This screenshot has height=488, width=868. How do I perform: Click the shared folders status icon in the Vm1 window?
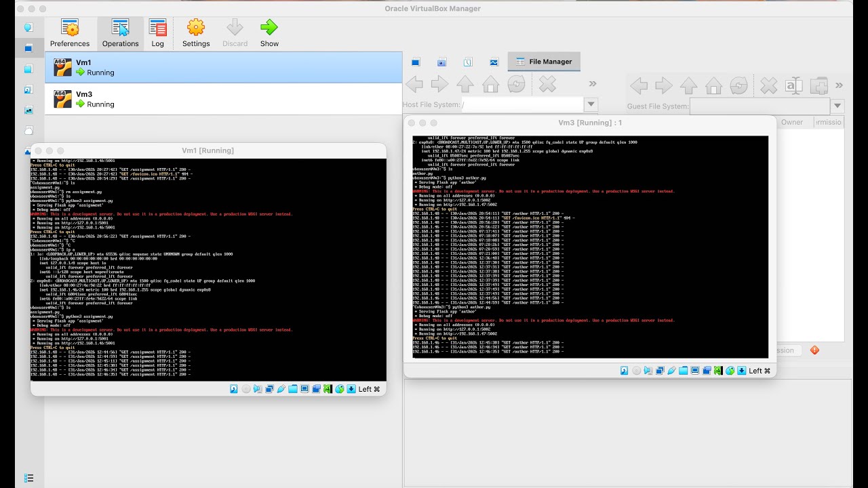[293, 389]
